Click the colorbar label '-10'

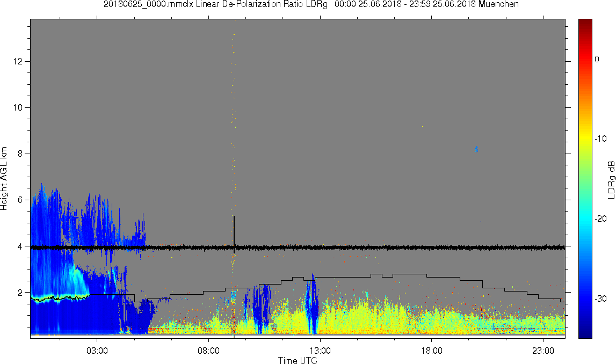600,139
